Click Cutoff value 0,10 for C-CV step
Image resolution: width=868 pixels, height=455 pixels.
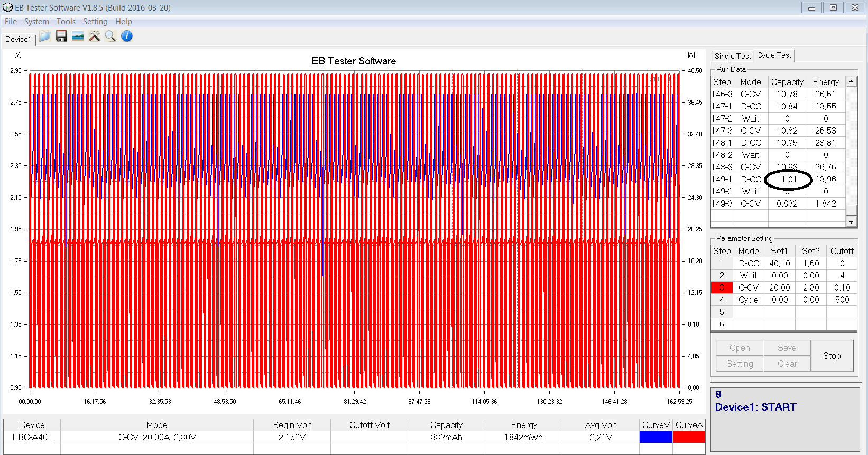point(842,287)
